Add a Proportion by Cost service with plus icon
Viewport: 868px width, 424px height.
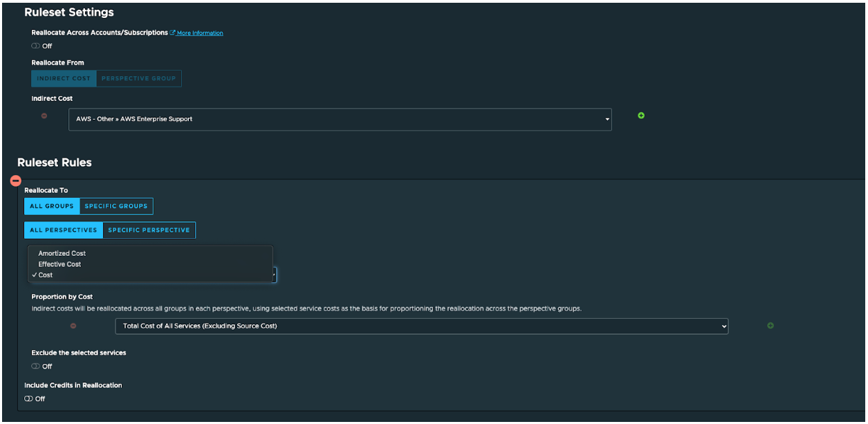point(770,326)
